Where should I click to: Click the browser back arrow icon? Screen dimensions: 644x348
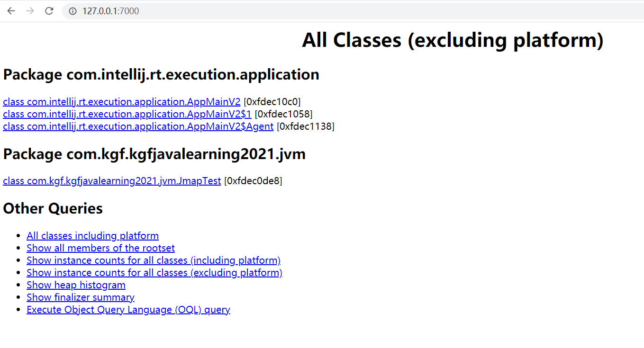tap(10, 10)
